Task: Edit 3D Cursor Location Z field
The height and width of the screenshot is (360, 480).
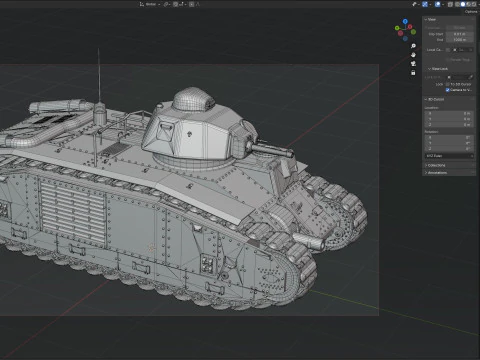Action: pos(449,125)
